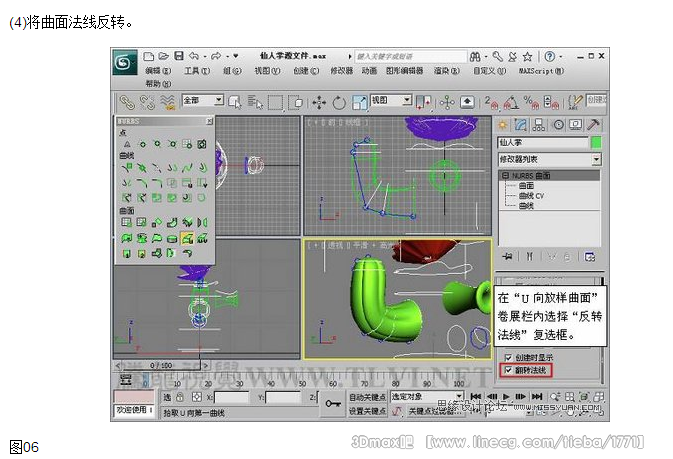Image resolution: width=673 pixels, height=459 pixels.
Task: Click the 关键点过滤器 button
Action: pos(435,411)
